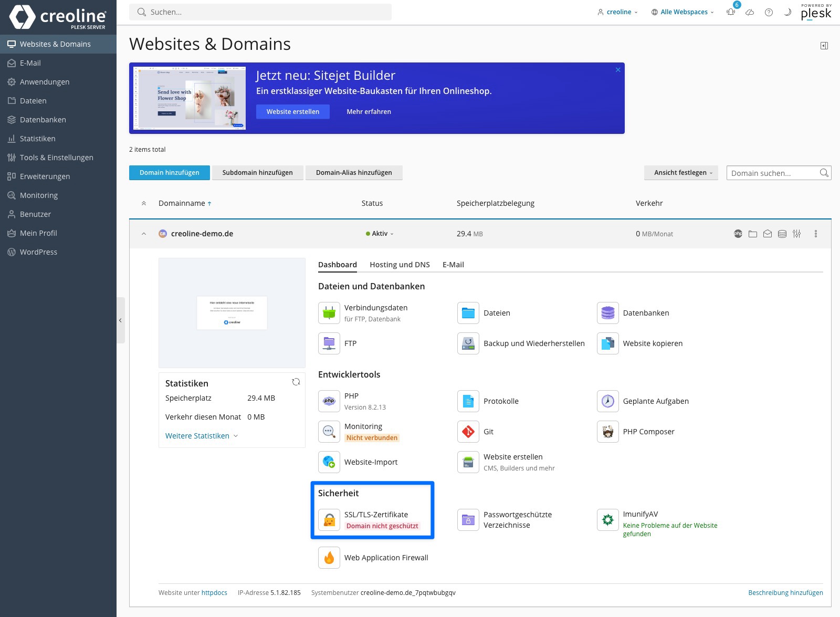Screen dimensions: 840x617
Task: Open the Verbindungsdaten plug icon
Action: [x=329, y=313]
